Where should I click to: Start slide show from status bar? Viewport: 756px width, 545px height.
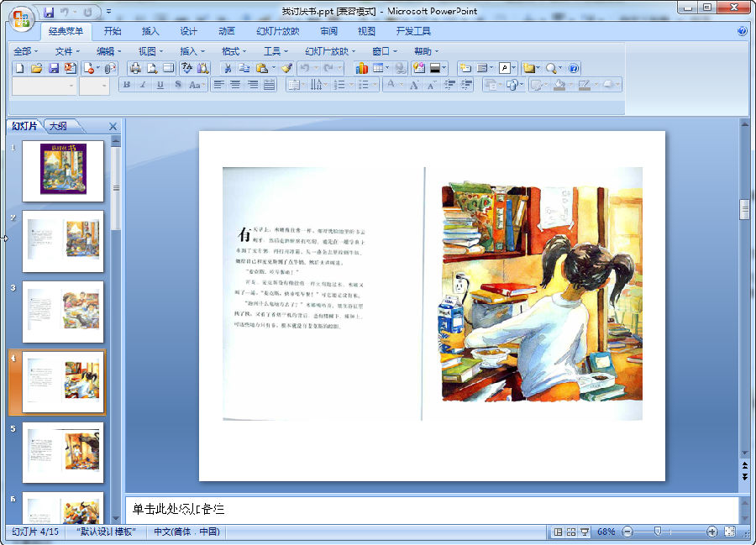[x=585, y=532]
